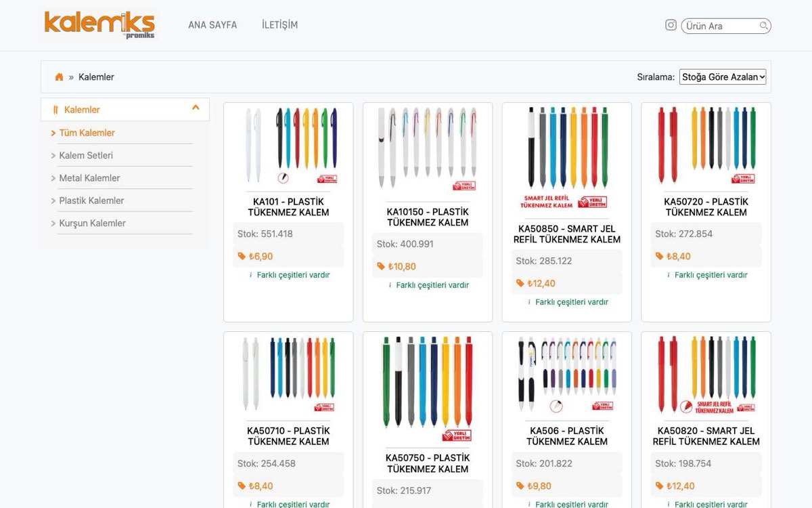
Task: Click the ₺6,90 price
Action: click(261, 257)
